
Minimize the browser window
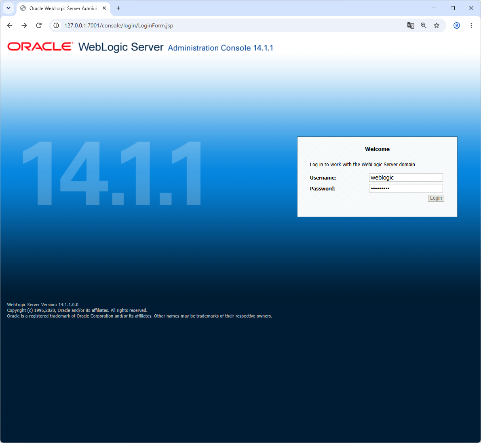(434, 8)
